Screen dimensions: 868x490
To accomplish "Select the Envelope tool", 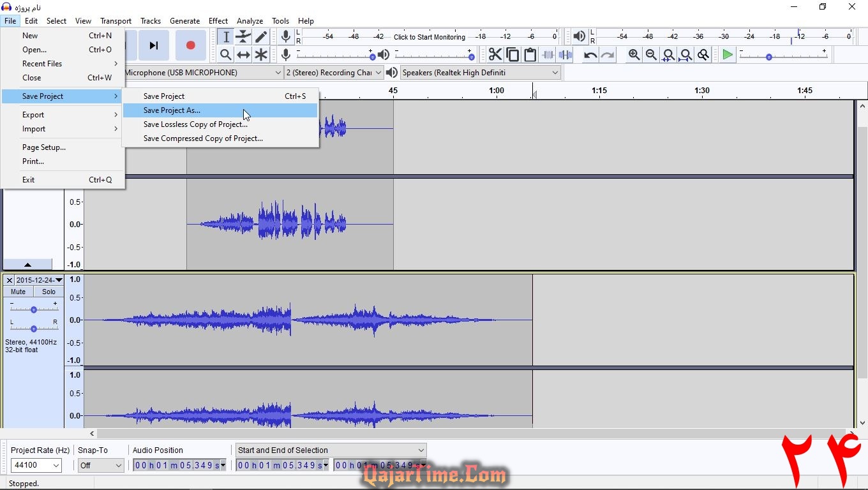I will [243, 37].
